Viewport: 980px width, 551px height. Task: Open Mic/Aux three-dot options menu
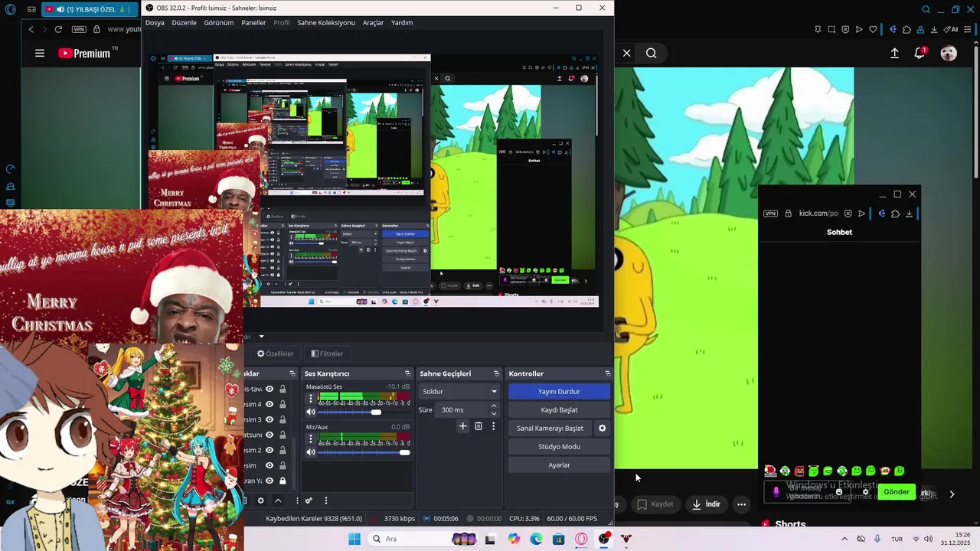click(311, 439)
